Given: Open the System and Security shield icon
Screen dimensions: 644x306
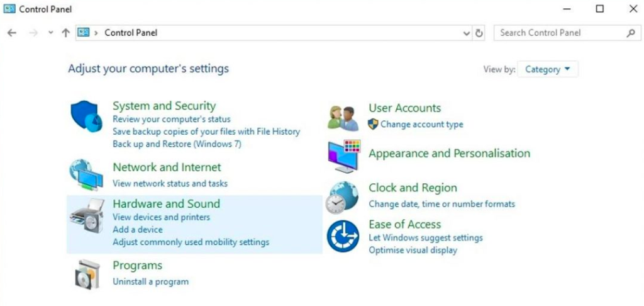Looking at the screenshot, I should (x=86, y=116).
